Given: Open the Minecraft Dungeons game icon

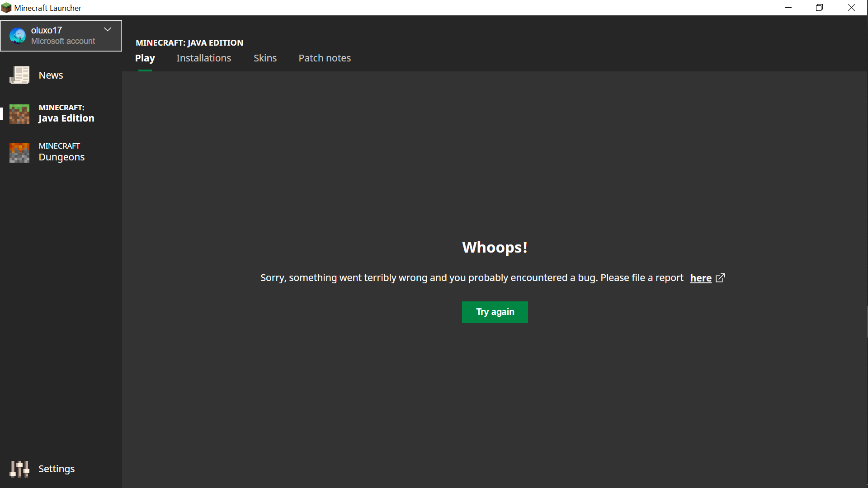Looking at the screenshot, I should click(19, 152).
